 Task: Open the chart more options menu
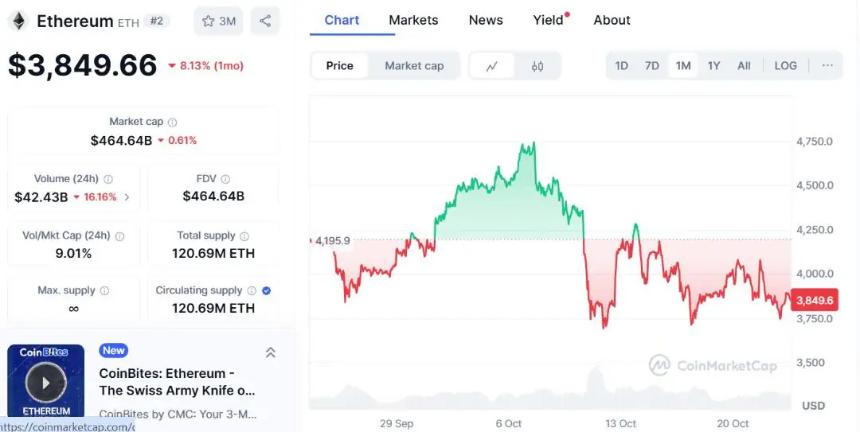(x=827, y=66)
